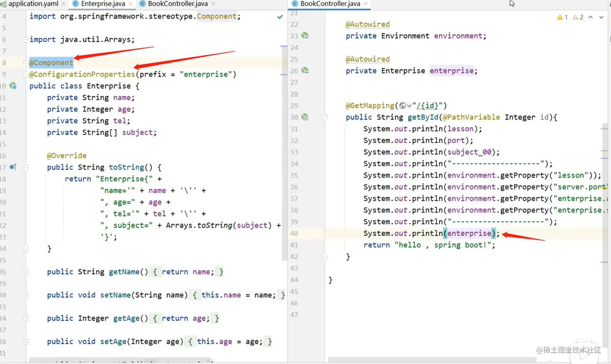Screen dimensions: 611x364
Task: Click Spring bean gutter icon beside Enterprise class
Action: point(13,86)
